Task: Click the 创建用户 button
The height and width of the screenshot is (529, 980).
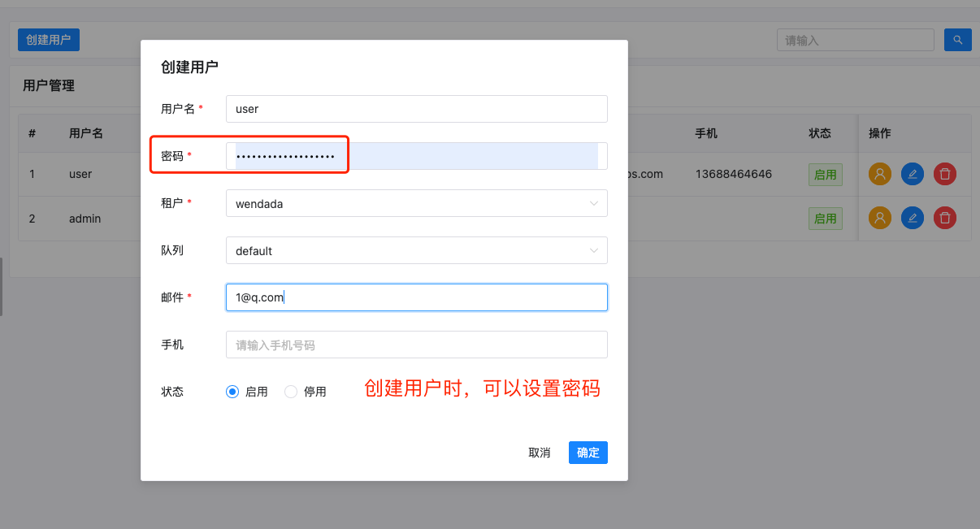Action: click(x=48, y=39)
